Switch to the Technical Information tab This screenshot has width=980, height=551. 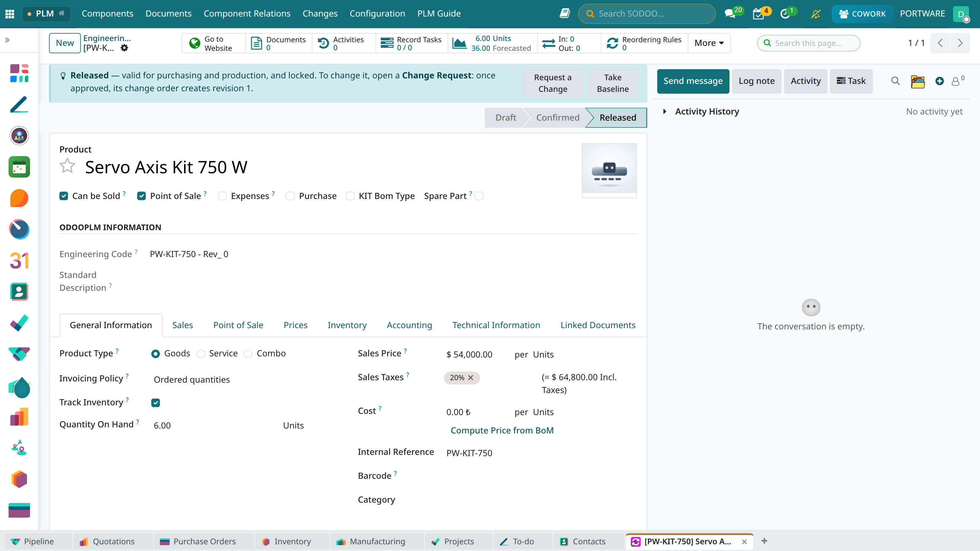(x=496, y=325)
